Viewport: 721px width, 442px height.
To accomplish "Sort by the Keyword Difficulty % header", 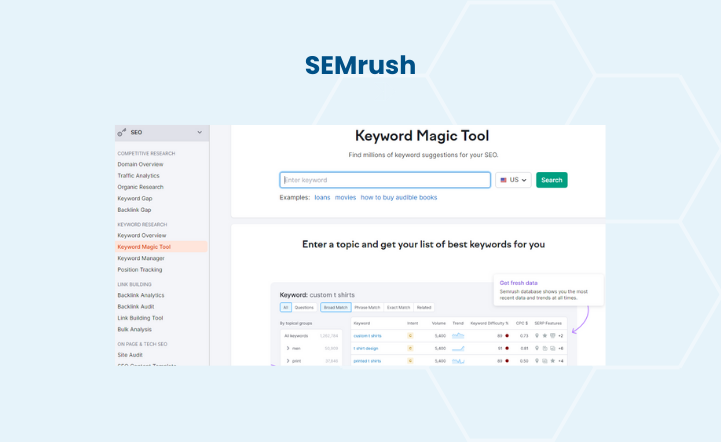I will point(489,323).
